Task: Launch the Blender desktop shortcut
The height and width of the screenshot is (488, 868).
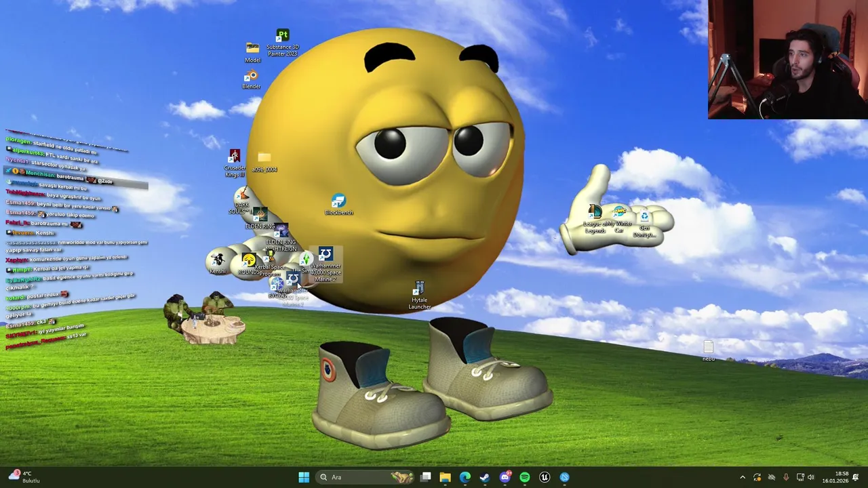Action: 251,80
